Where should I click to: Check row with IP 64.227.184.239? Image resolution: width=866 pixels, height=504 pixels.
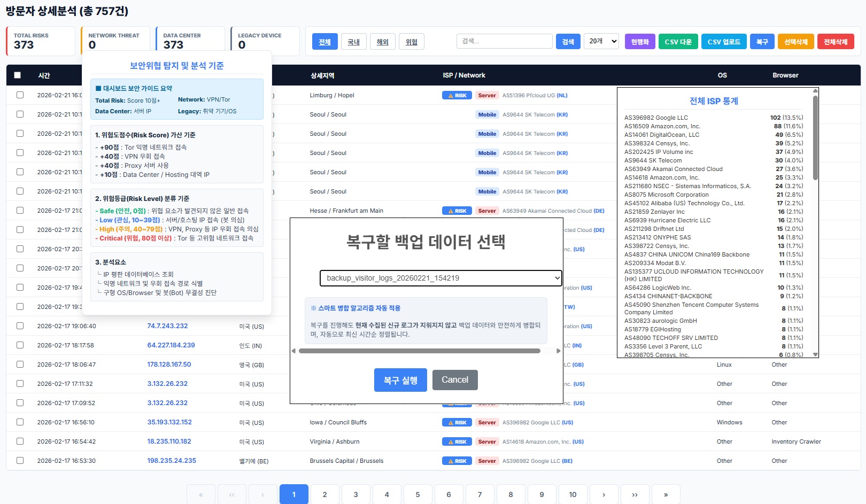(x=20, y=345)
